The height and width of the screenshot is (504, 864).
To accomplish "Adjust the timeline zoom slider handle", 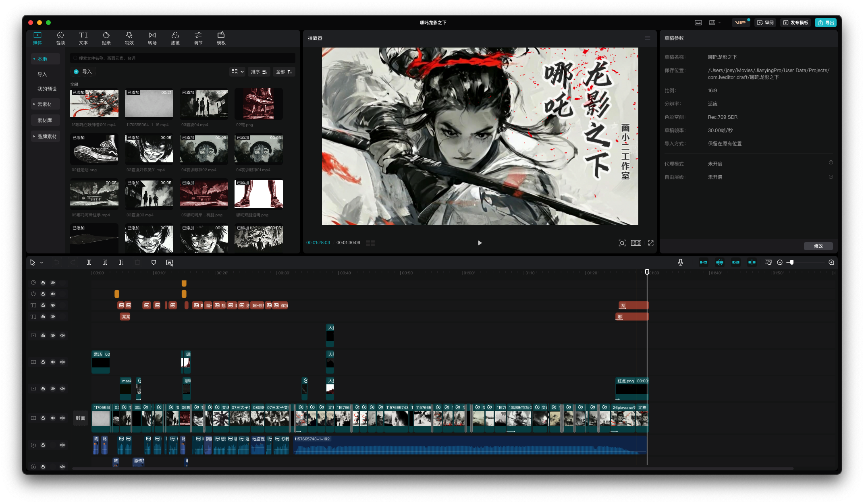I will coord(792,262).
